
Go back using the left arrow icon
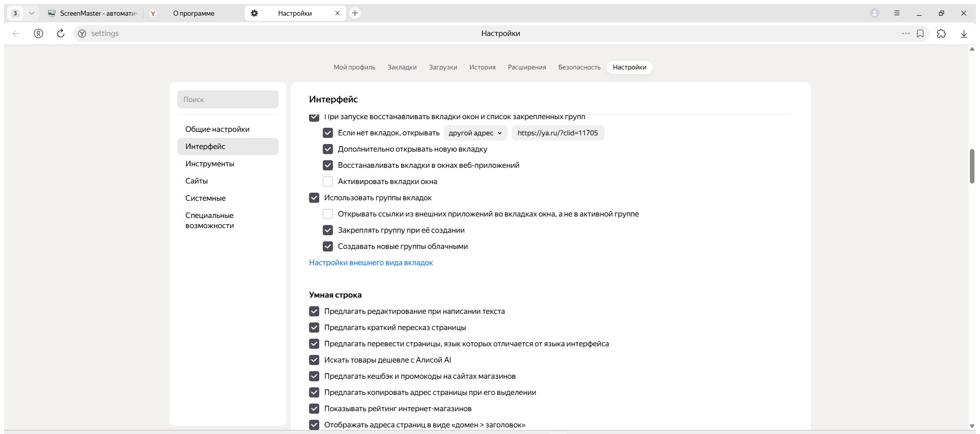16,33
